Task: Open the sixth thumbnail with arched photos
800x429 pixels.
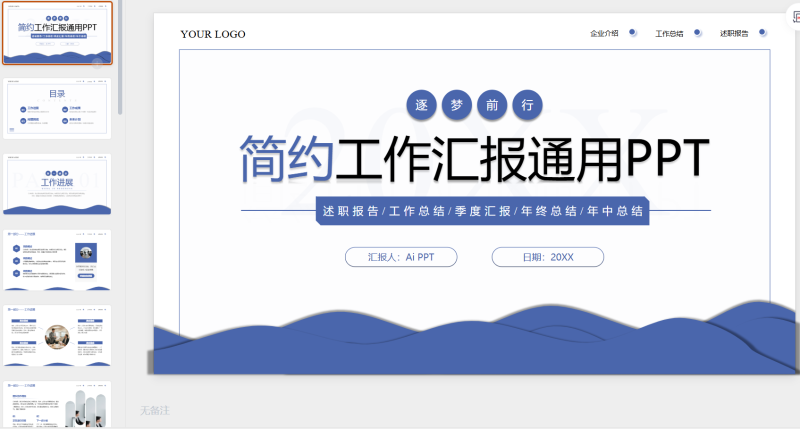Action: click(57, 404)
